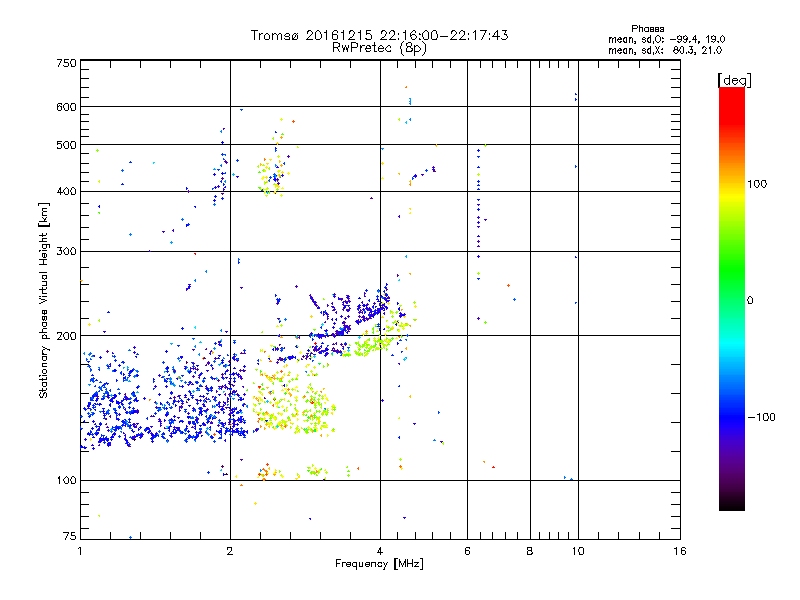Click the '[deg]' colorbar unit label

point(734,80)
